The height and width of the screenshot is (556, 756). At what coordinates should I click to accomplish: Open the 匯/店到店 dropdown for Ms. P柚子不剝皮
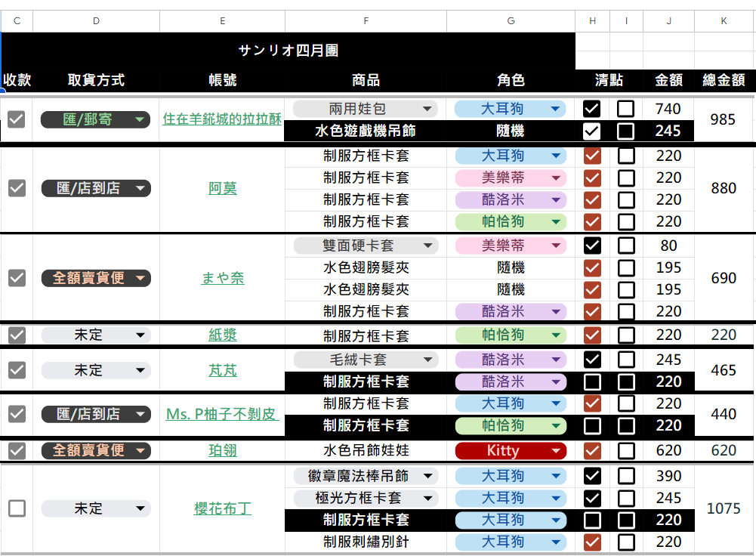[x=96, y=414]
